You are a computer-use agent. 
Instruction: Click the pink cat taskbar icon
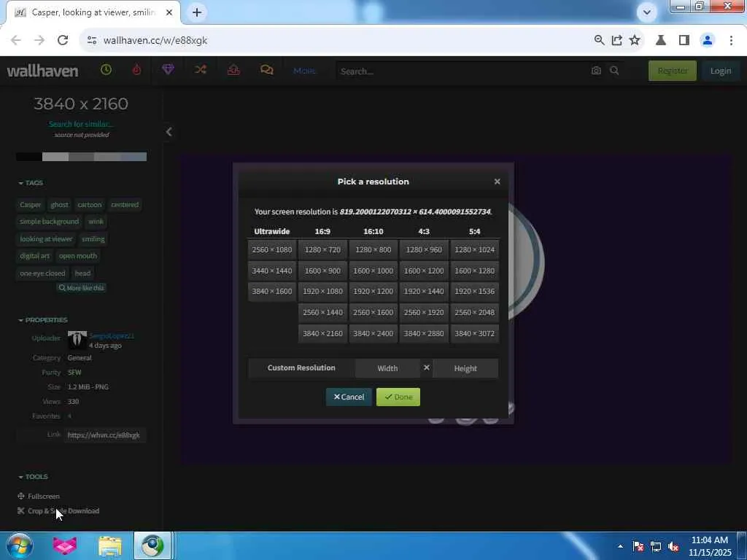click(x=65, y=546)
